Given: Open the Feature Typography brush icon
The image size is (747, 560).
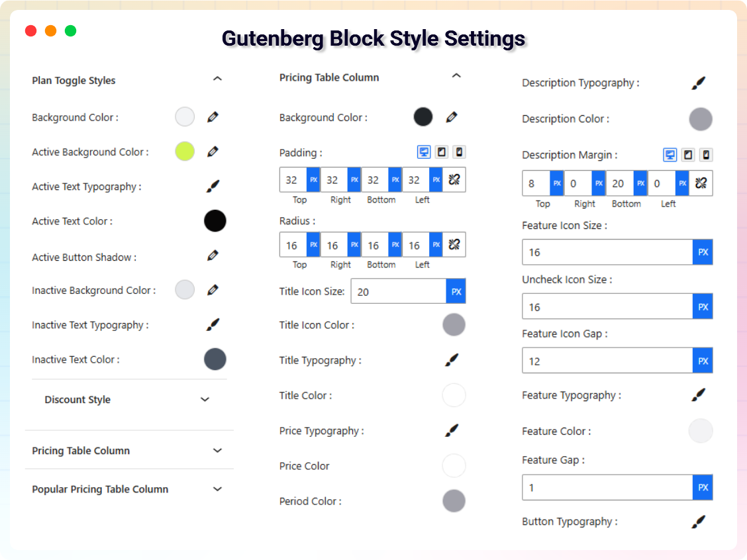Looking at the screenshot, I should point(699,395).
